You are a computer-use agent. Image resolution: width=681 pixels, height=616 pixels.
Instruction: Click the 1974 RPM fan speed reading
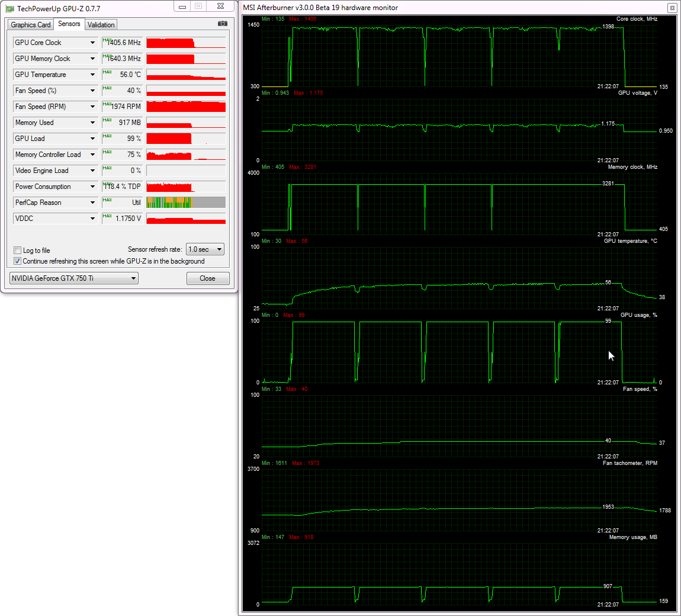coord(122,107)
